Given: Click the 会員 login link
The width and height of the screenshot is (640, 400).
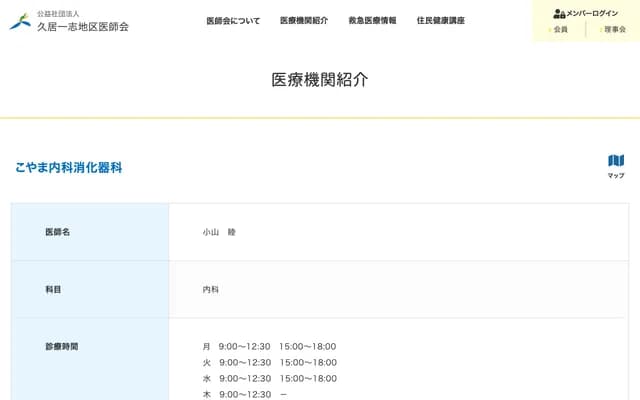Looking at the screenshot, I should click(560, 30).
